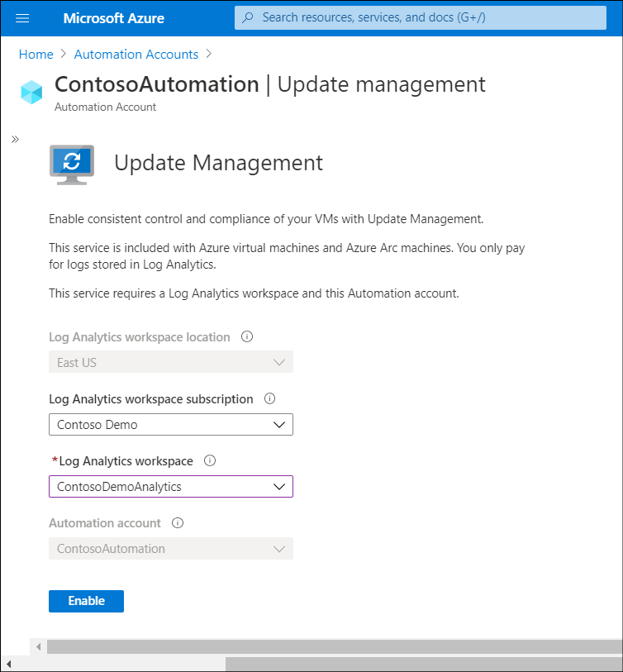Click the ContosoAutomation cube icon

tap(31, 92)
